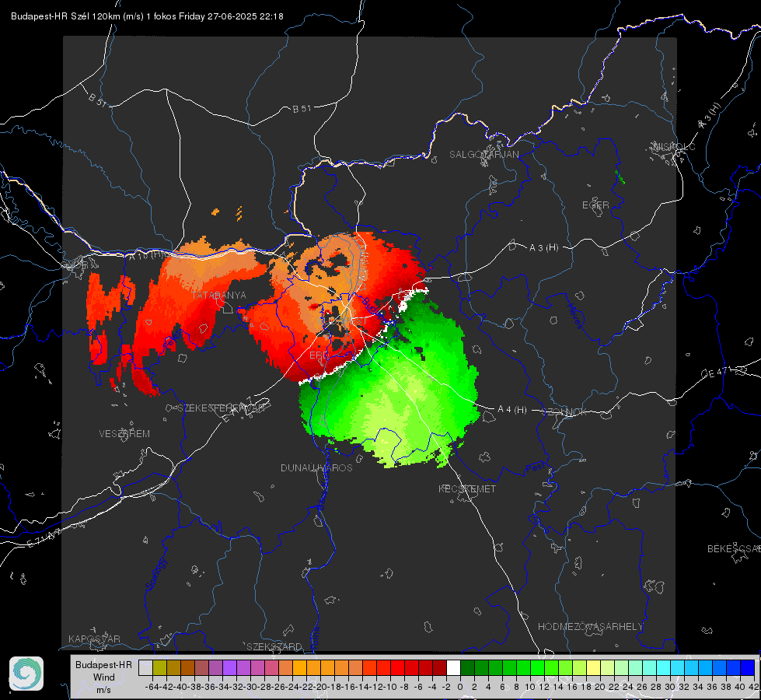Click the blue 'Heves' county label
Image resolution: width=761 pixels, height=700 pixels.
pos(574,316)
